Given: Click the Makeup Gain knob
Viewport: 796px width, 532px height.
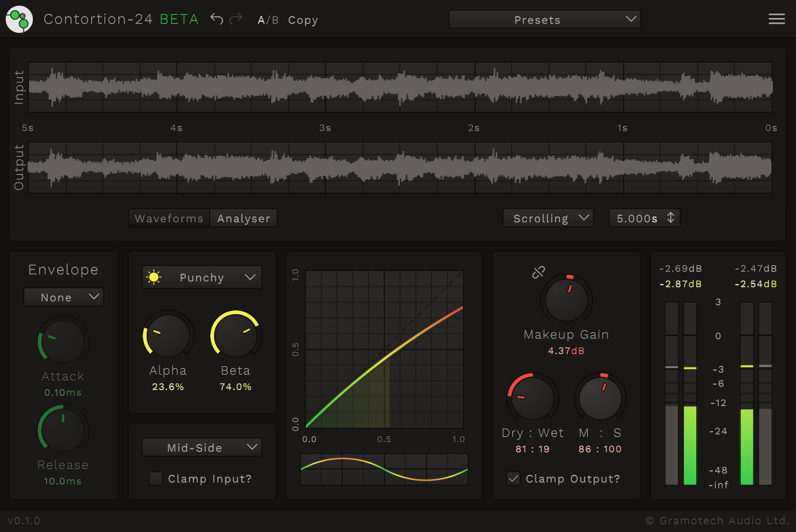Looking at the screenshot, I should (x=566, y=300).
